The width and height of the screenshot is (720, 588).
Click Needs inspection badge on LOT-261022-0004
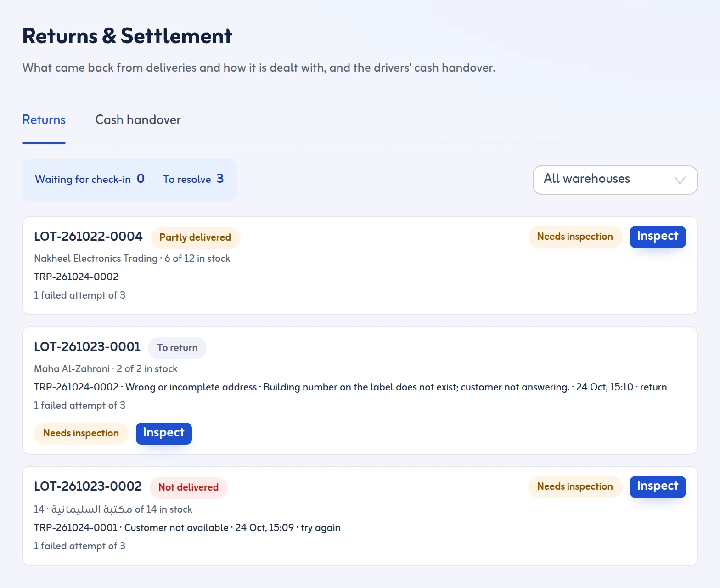[x=575, y=237]
